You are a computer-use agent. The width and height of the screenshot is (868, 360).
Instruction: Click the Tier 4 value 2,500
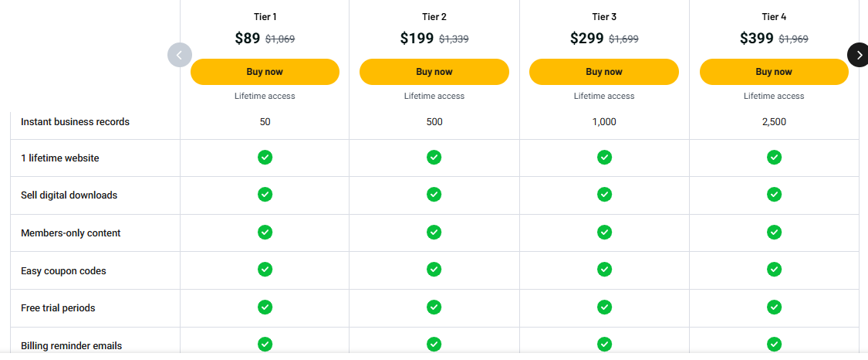(774, 122)
